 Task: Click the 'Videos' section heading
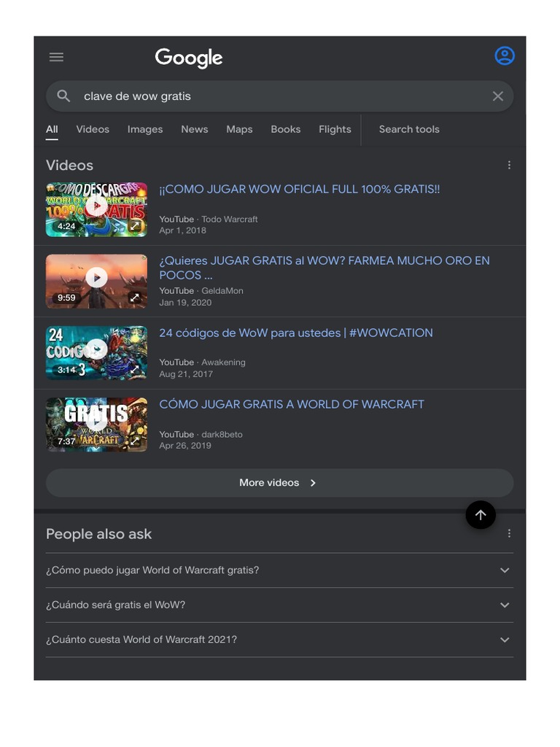point(69,166)
